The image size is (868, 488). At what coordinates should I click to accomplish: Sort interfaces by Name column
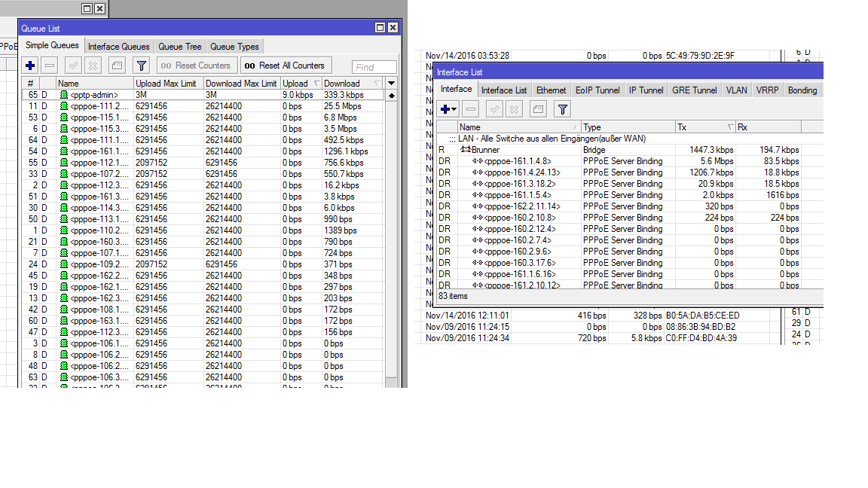tap(519, 127)
